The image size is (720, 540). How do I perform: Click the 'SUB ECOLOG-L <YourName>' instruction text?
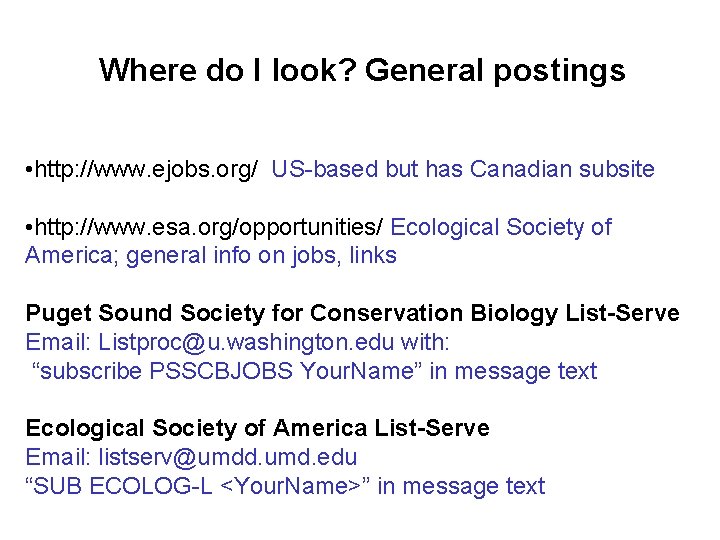[x=197, y=486]
